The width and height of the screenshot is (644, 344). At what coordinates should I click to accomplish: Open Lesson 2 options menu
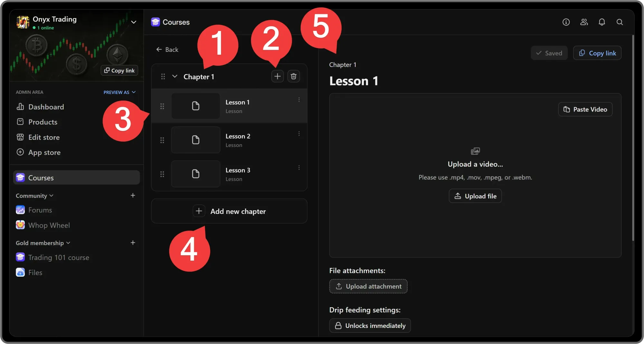click(x=299, y=133)
